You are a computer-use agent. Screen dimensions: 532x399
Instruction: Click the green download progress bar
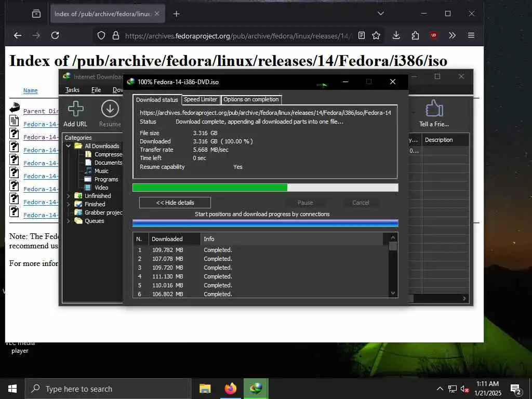(x=265, y=188)
